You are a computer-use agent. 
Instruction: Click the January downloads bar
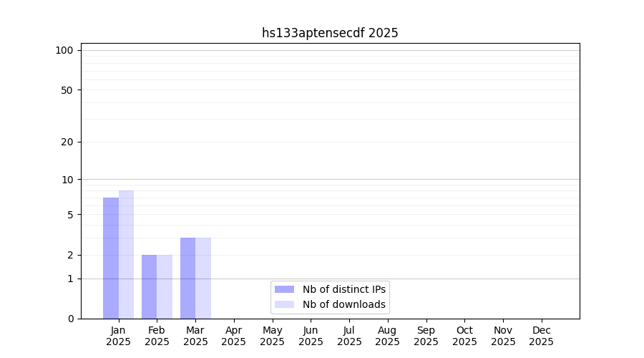(x=127, y=254)
